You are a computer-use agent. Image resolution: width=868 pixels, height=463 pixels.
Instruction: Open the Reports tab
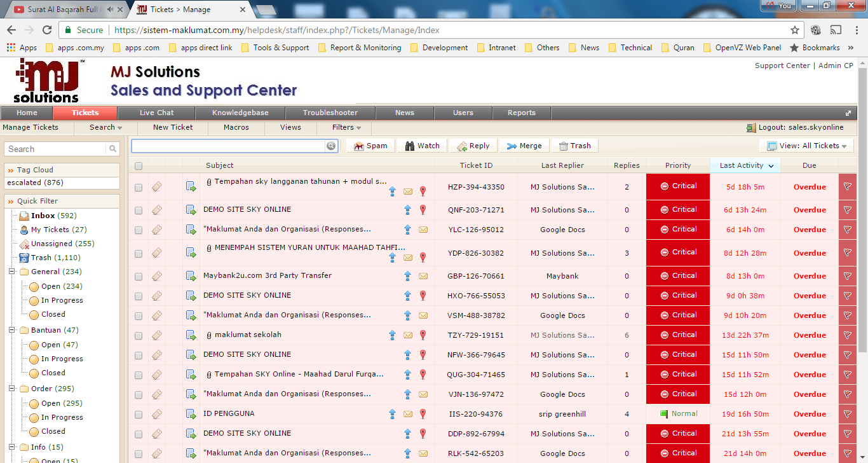click(522, 113)
